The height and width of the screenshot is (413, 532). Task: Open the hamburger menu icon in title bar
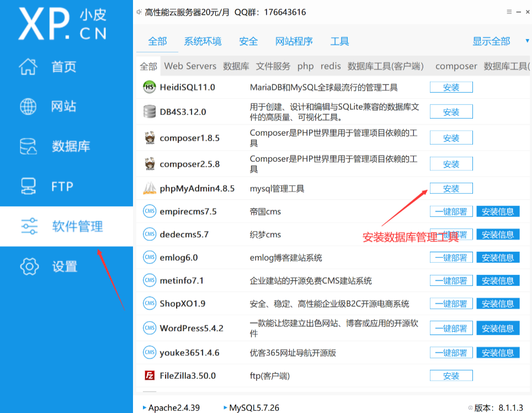[509, 12]
